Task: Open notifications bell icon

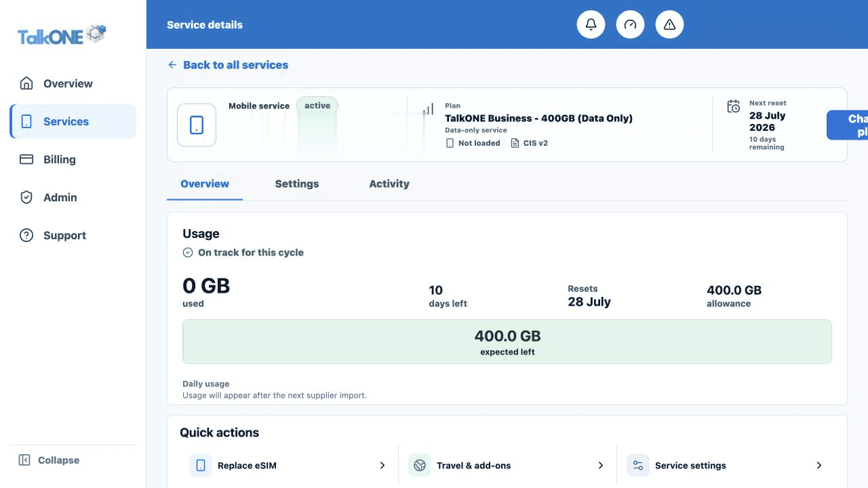Action: pyautogui.click(x=591, y=24)
